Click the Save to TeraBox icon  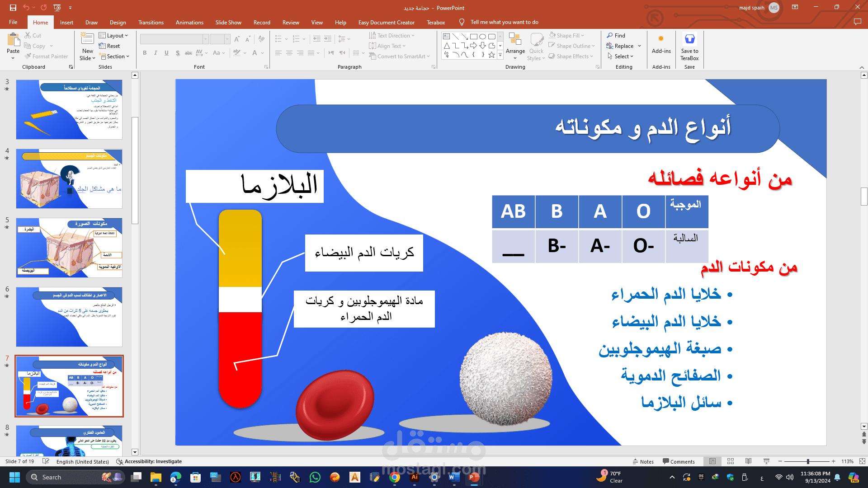point(689,45)
